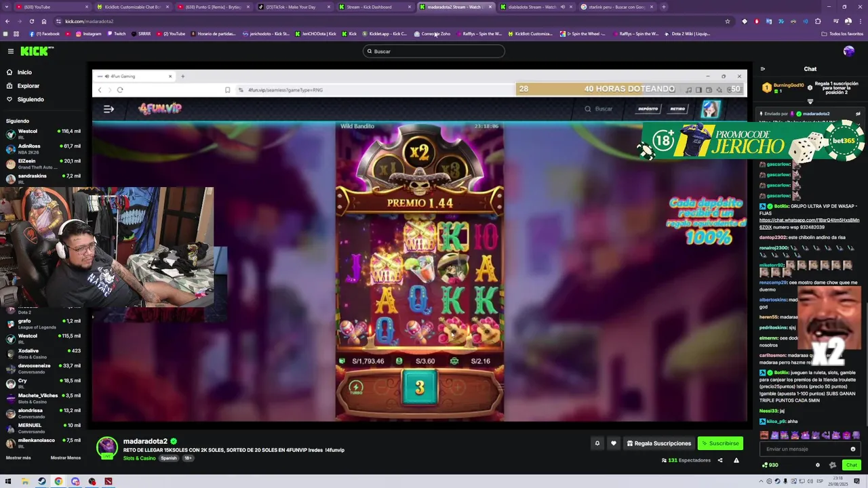The image size is (868, 488).
Task: Open the streamer madaradota2 avatar
Action: (x=107, y=447)
